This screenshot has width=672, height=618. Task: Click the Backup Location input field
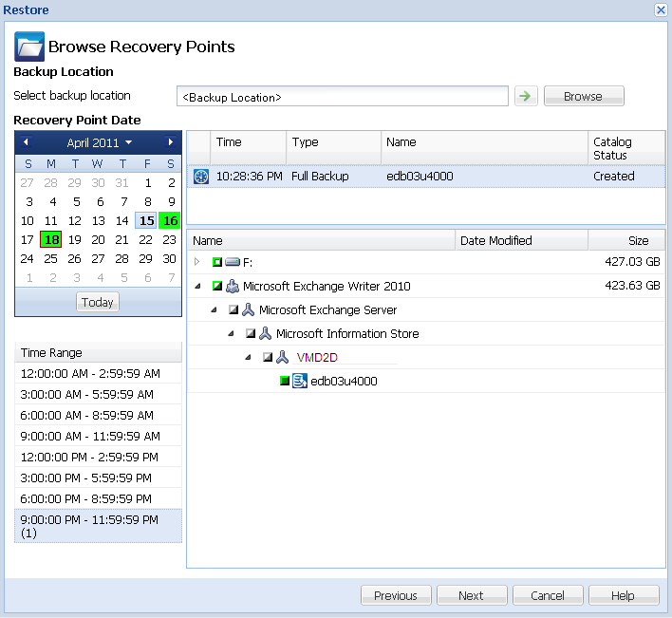tap(343, 97)
